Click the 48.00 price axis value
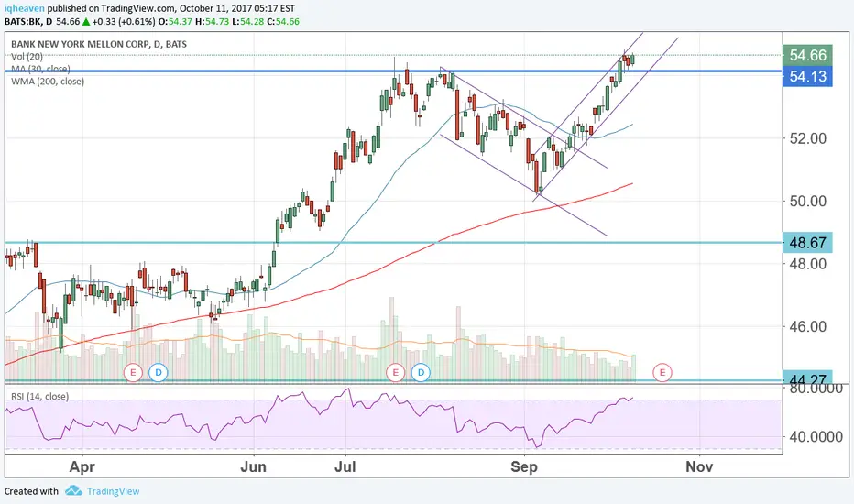Viewport: 854px width, 504px height. (808, 264)
